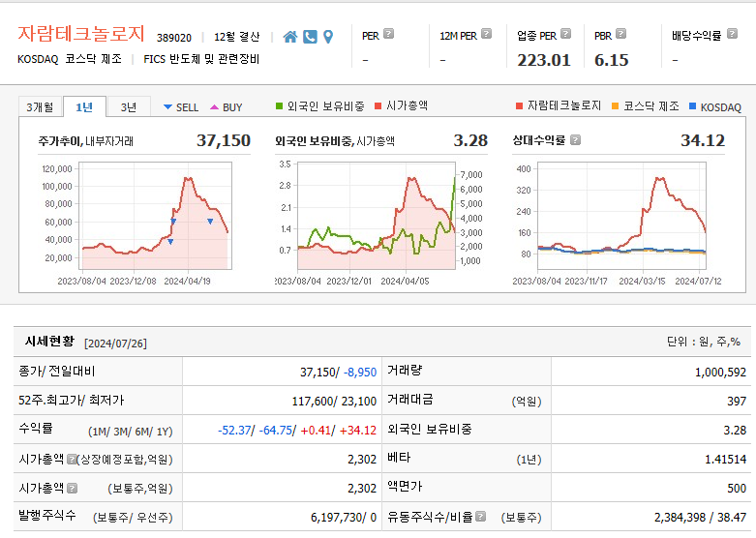Click the PBR value 6.15
756x538 pixels.
(x=612, y=60)
